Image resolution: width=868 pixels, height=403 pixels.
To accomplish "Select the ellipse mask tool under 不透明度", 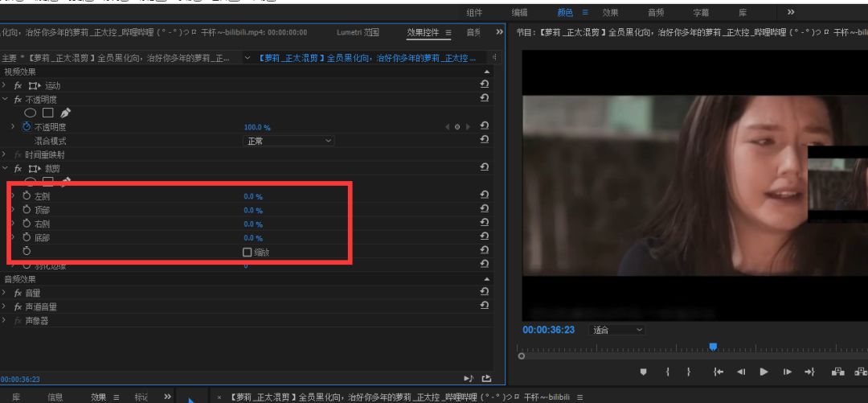I will (x=30, y=113).
